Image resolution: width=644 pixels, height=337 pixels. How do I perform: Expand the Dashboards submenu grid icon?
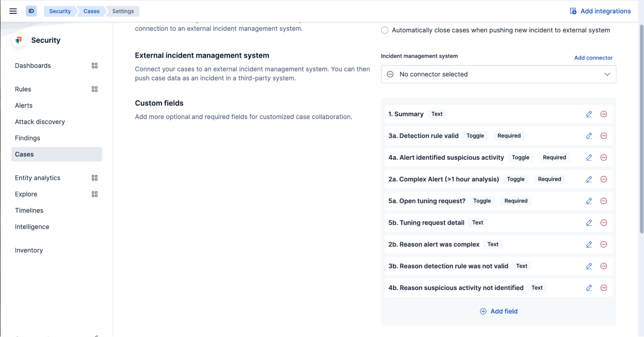[x=94, y=66]
